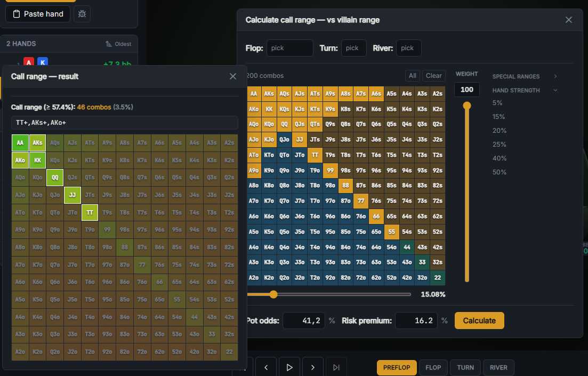This screenshot has width=588, height=376.
Task: Click the Risk premium input field
Action: click(x=416, y=321)
